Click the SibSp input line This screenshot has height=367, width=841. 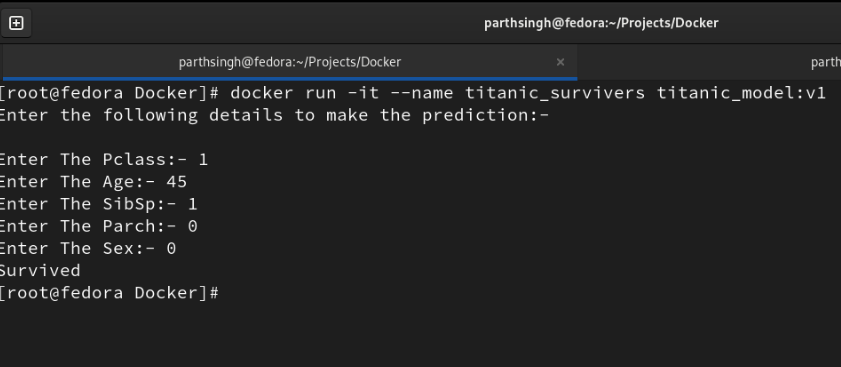(x=99, y=204)
